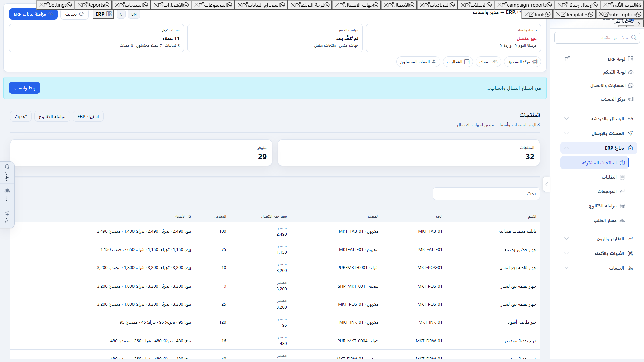644x362 pixels.
Task: Click the استيراد ERP button
Action: tap(88, 116)
